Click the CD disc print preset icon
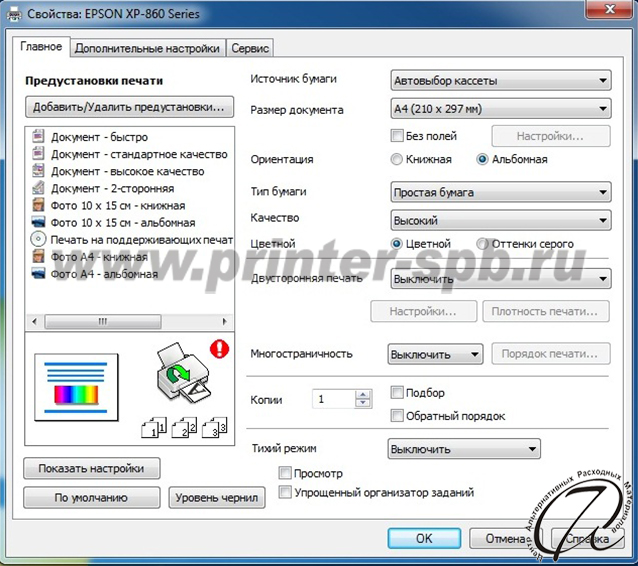This screenshot has width=638, height=566. coord(38,239)
